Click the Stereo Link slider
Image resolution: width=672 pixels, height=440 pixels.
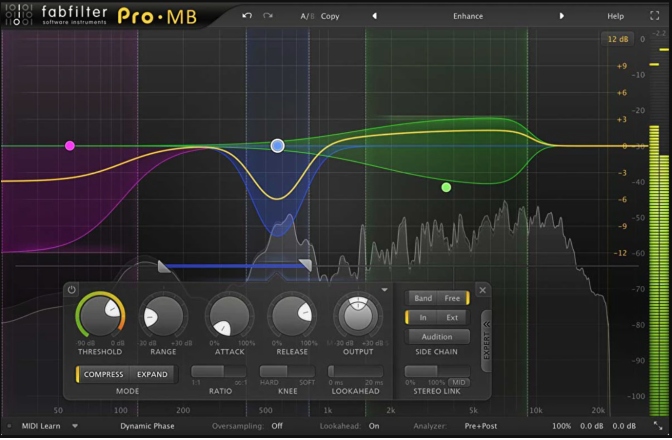click(437, 371)
